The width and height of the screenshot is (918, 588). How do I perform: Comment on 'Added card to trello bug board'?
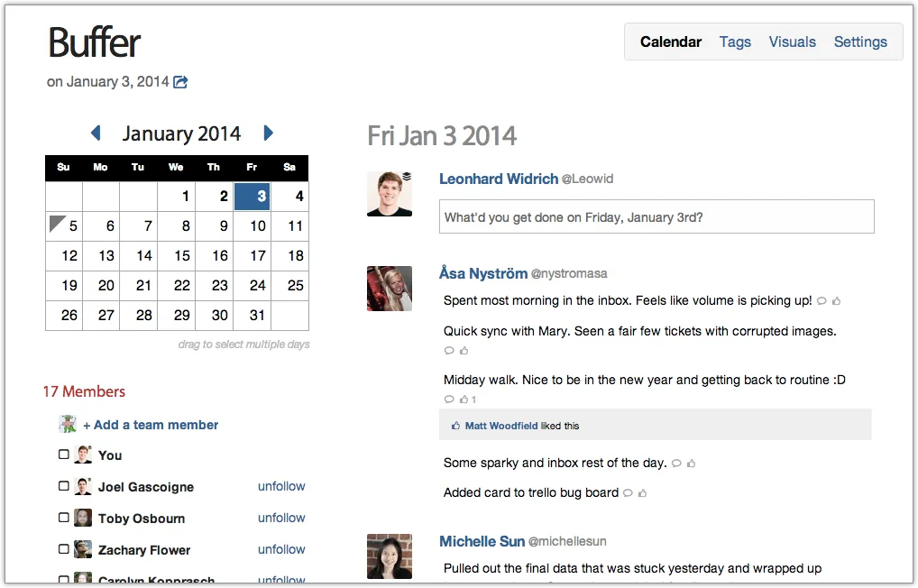[x=628, y=493]
